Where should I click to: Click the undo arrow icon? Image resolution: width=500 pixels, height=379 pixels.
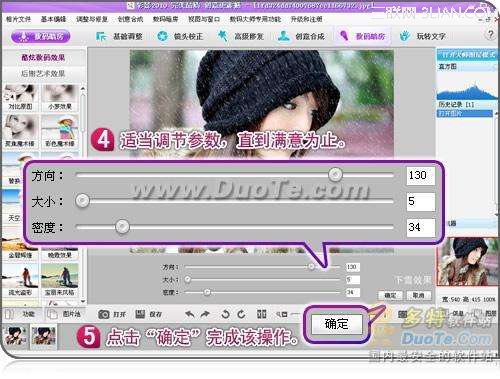190,314
